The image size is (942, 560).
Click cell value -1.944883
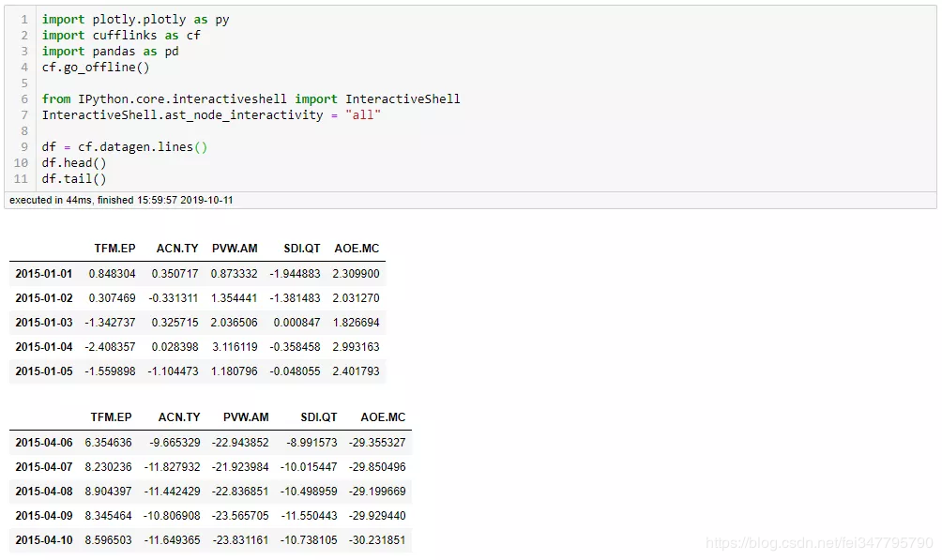(x=295, y=273)
